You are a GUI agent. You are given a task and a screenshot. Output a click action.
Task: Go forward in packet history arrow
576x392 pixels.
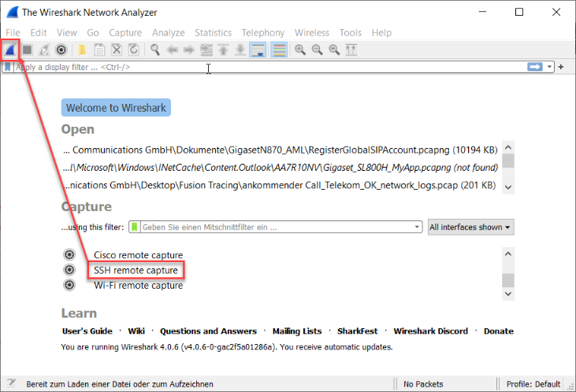189,50
